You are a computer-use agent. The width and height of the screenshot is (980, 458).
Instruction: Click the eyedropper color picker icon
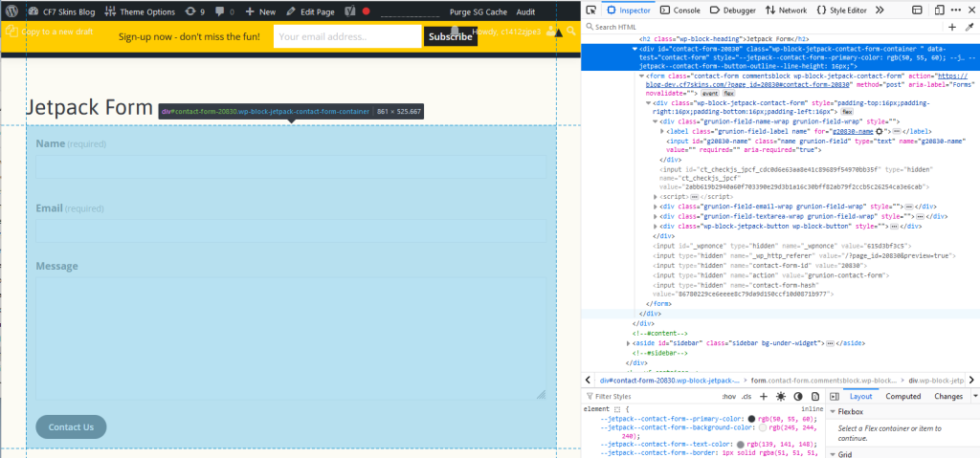[x=968, y=27]
